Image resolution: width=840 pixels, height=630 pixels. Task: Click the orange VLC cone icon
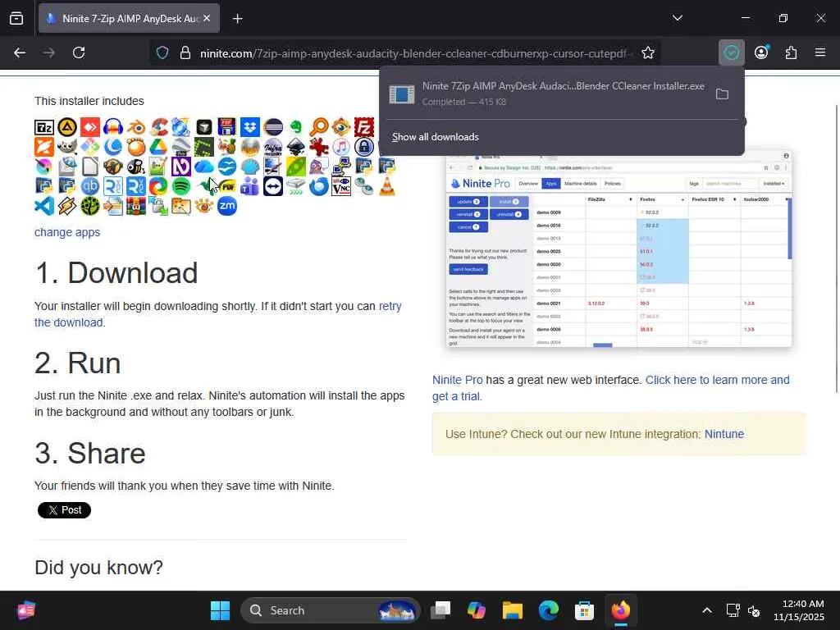(x=387, y=186)
